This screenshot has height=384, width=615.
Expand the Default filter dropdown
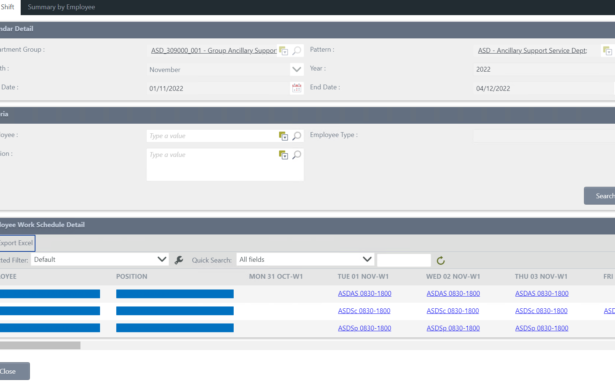(x=162, y=259)
